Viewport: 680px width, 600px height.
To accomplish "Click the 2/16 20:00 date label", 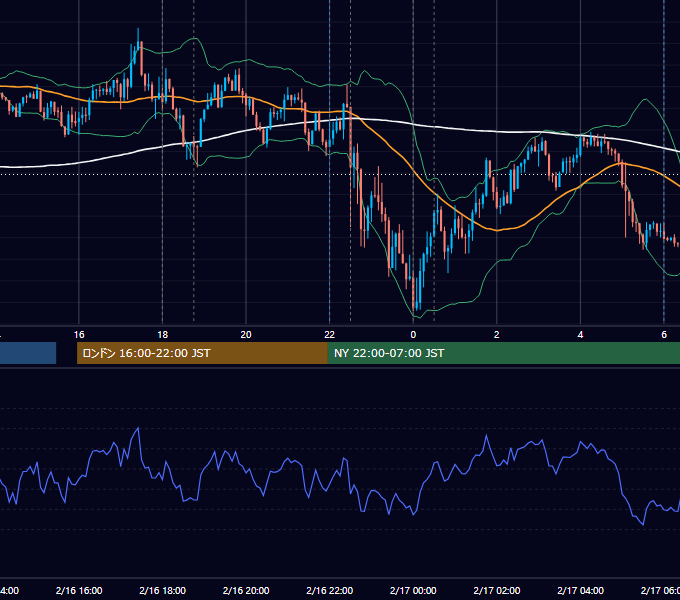I will click(246, 590).
